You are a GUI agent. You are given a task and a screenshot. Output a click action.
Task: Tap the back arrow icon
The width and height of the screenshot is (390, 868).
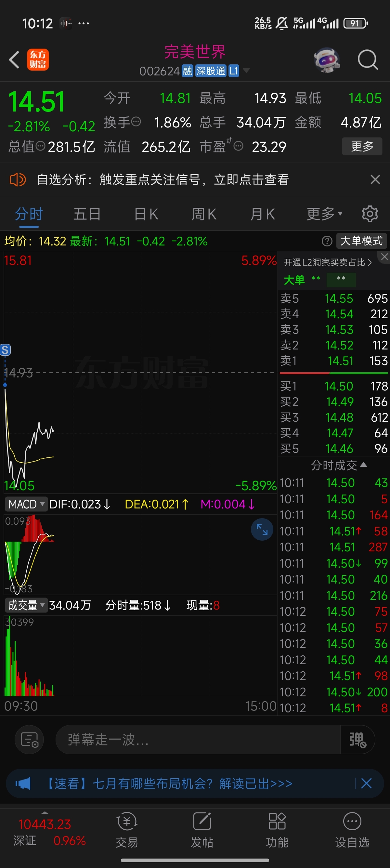point(14,59)
